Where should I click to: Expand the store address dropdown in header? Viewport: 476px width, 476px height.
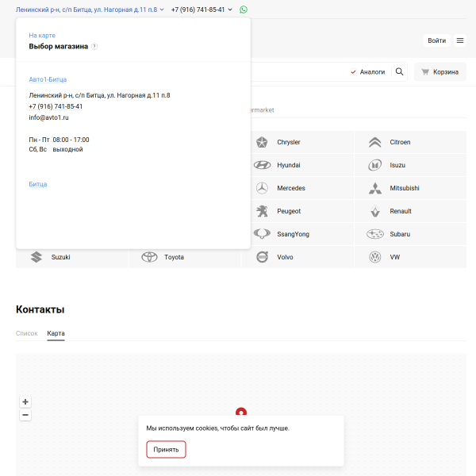[162, 10]
